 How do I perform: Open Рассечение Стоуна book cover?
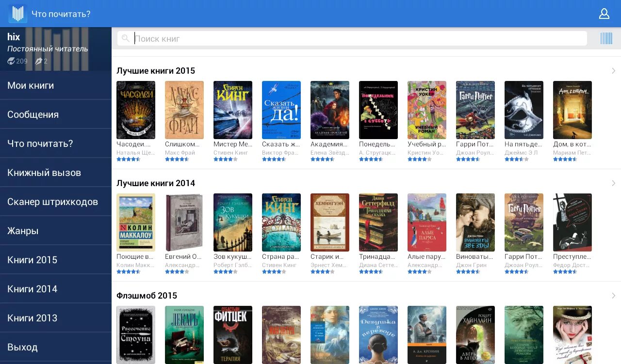click(x=136, y=335)
